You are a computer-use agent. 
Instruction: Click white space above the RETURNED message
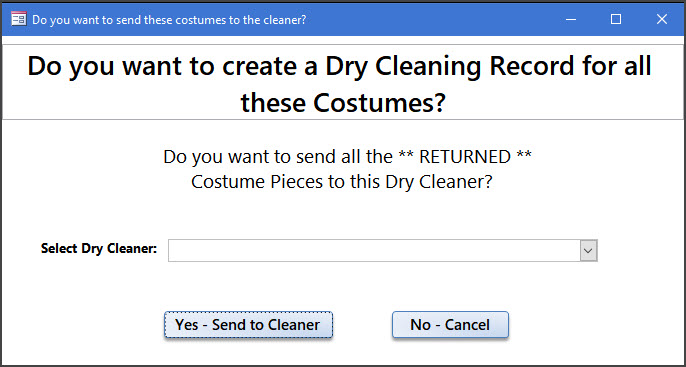pyautogui.click(x=343, y=133)
